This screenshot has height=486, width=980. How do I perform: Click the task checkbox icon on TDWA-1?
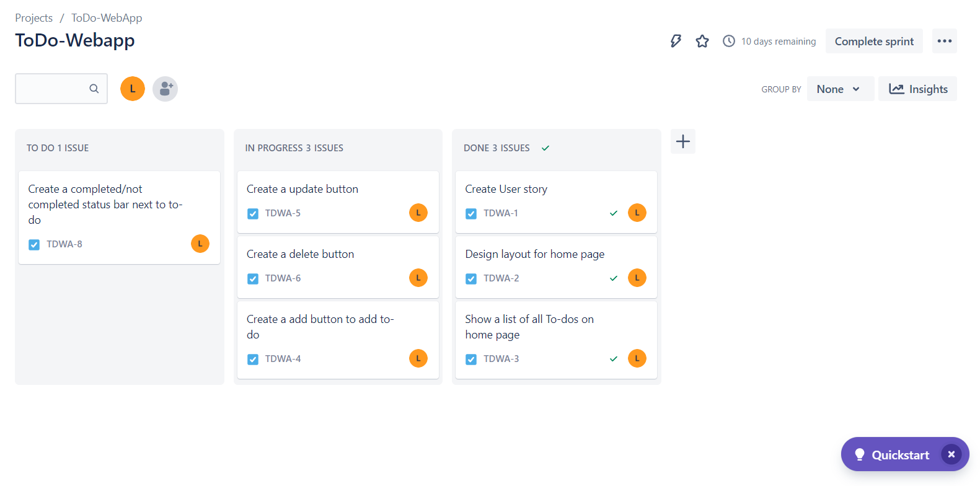(471, 213)
